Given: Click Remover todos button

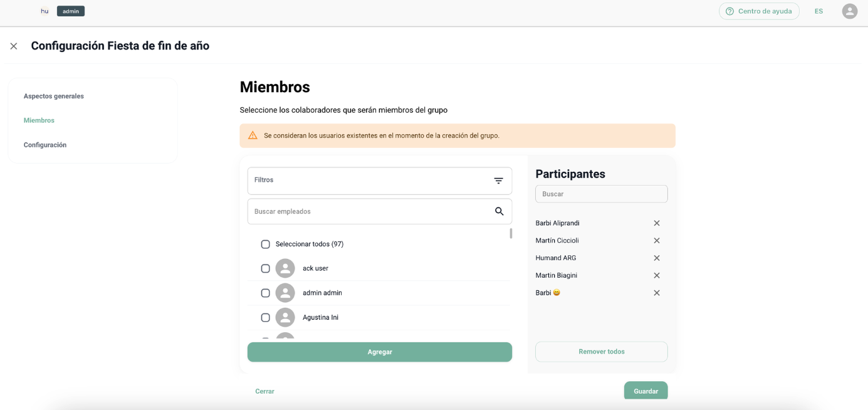Looking at the screenshot, I should click(x=601, y=352).
